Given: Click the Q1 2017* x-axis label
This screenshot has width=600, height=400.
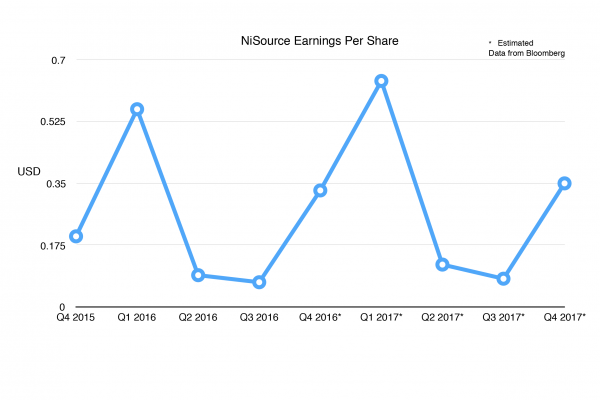Looking at the screenshot, I should click(x=381, y=317).
